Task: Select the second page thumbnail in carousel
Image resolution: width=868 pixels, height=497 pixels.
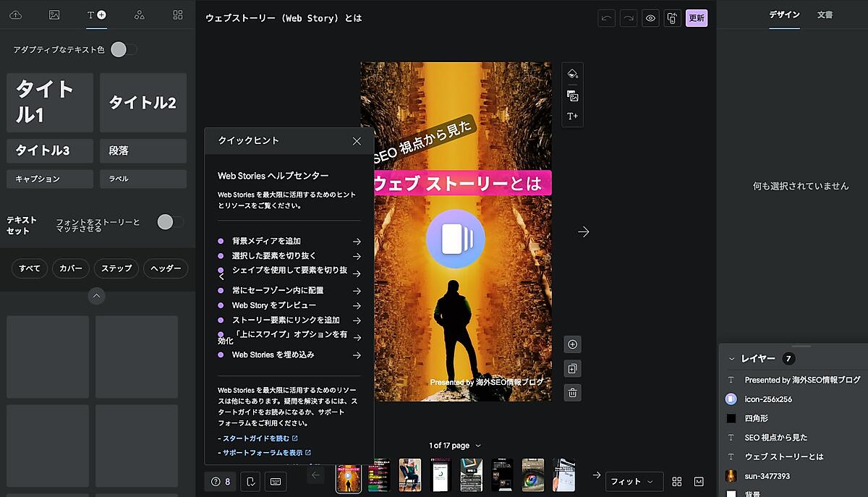Action: point(379,475)
